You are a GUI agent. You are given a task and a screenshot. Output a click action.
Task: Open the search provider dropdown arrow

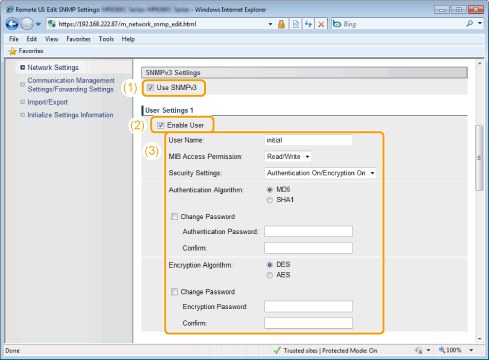click(x=480, y=23)
